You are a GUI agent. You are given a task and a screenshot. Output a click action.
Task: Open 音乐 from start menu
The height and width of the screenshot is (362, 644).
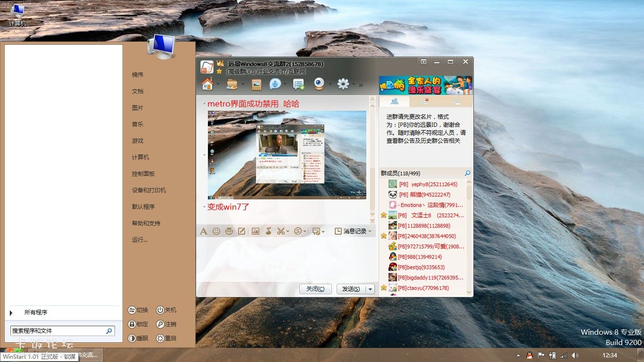pyautogui.click(x=138, y=124)
